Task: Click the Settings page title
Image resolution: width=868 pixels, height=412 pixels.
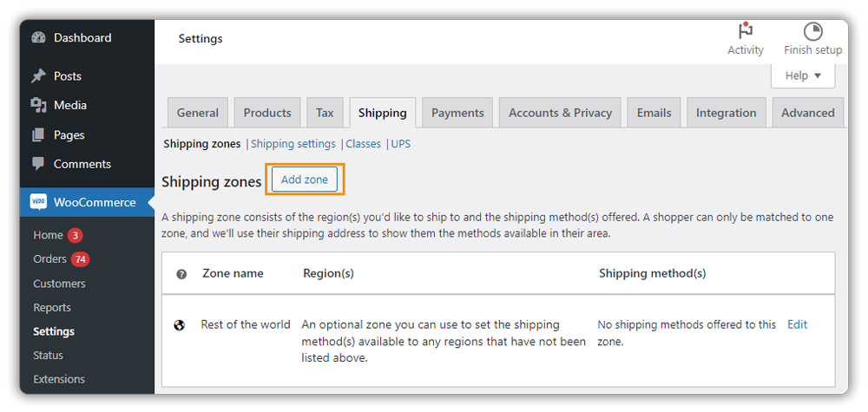Action: click(201, 39)
